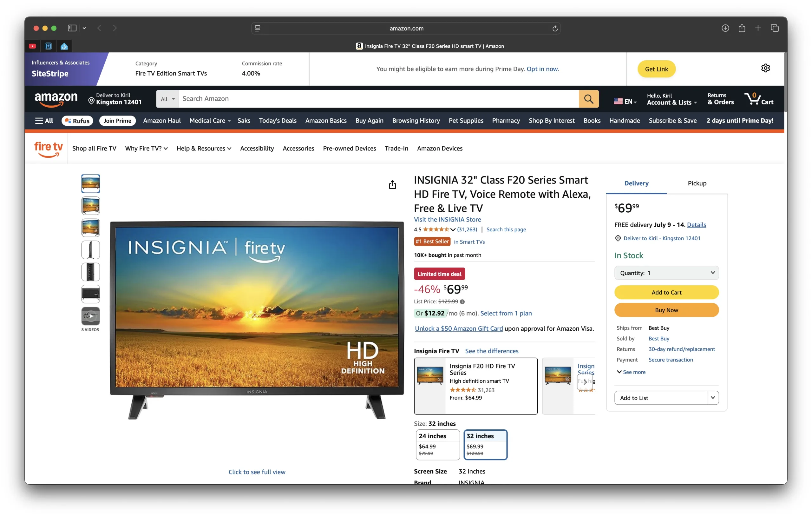
Task: Open the search category All dropdown
Action: [167, 99]
